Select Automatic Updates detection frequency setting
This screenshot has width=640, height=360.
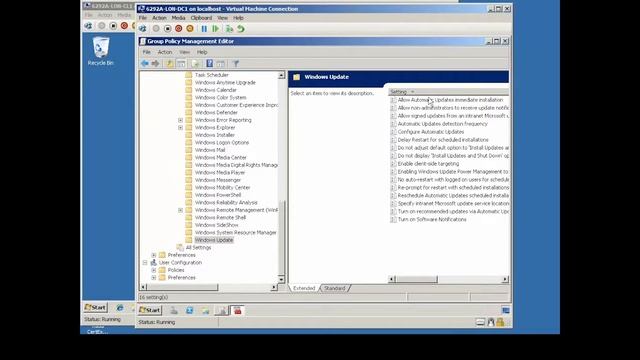point(442,124)
